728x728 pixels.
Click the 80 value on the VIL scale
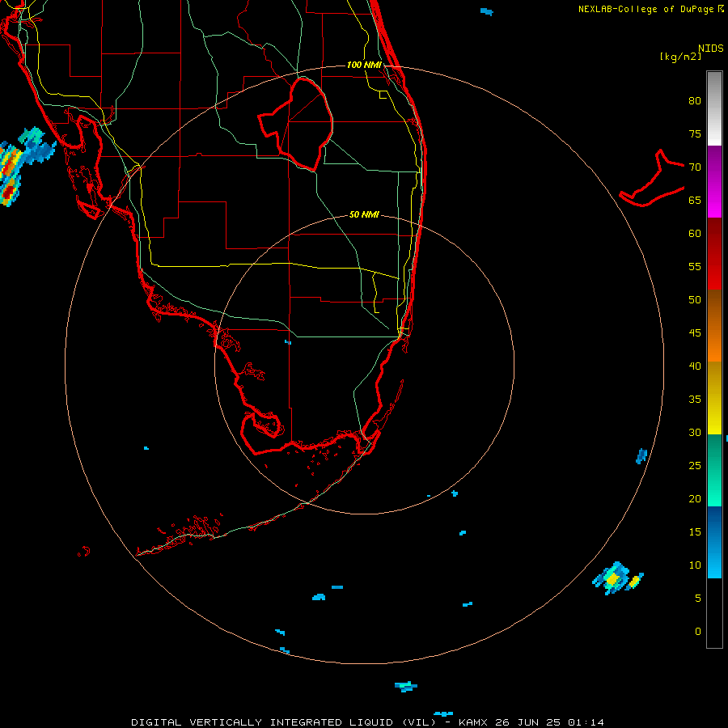(x=695, y=101)
